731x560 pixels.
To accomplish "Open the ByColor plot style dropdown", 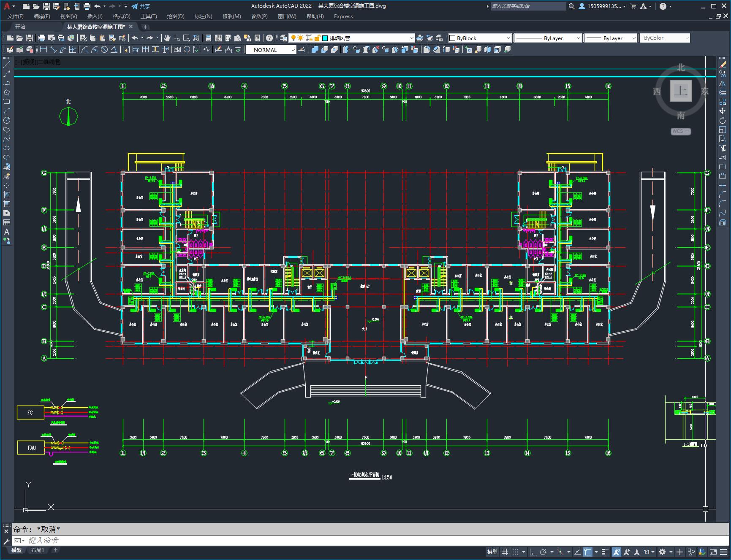I will pyautogui.click(x=665, y=38).
